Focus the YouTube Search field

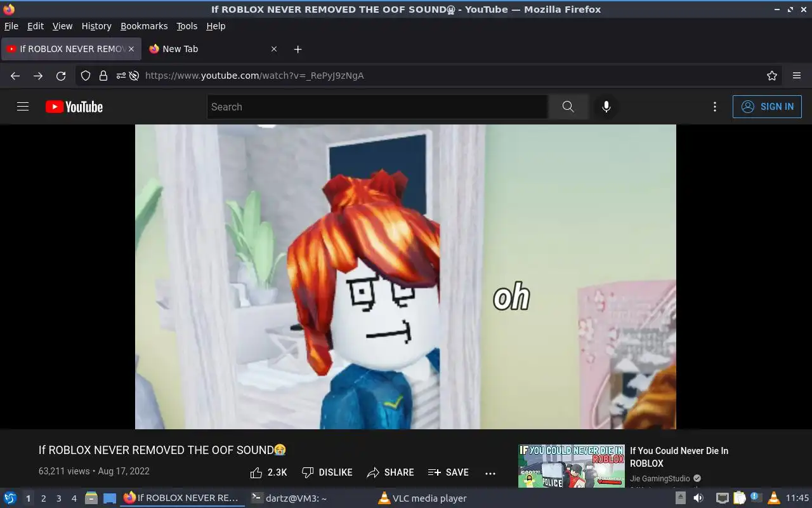coord(377,107)
